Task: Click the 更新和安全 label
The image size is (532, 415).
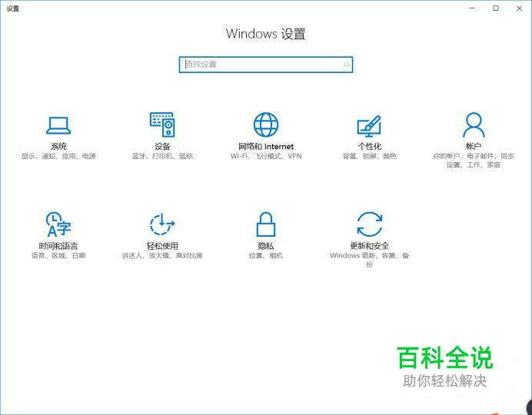Action: tap(370, 246)
